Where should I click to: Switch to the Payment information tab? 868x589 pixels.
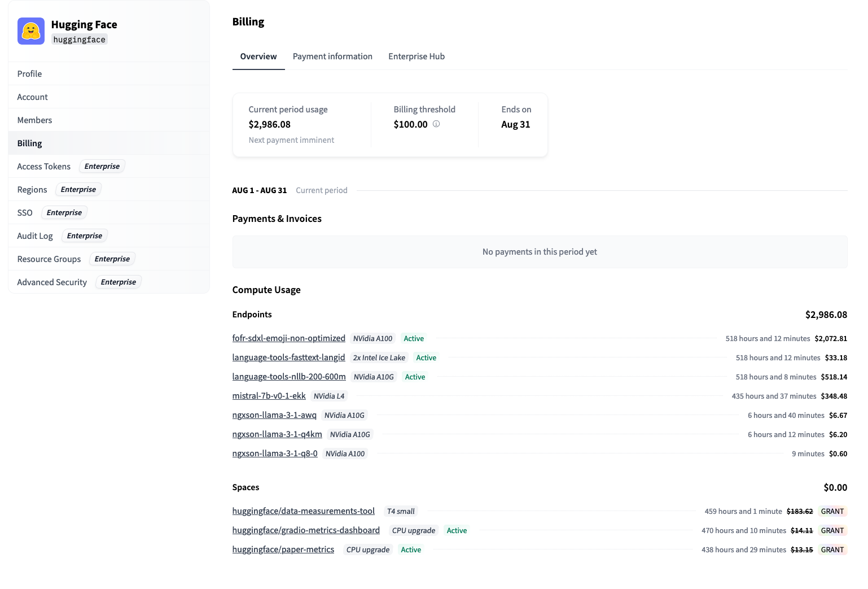click(332, 56)
